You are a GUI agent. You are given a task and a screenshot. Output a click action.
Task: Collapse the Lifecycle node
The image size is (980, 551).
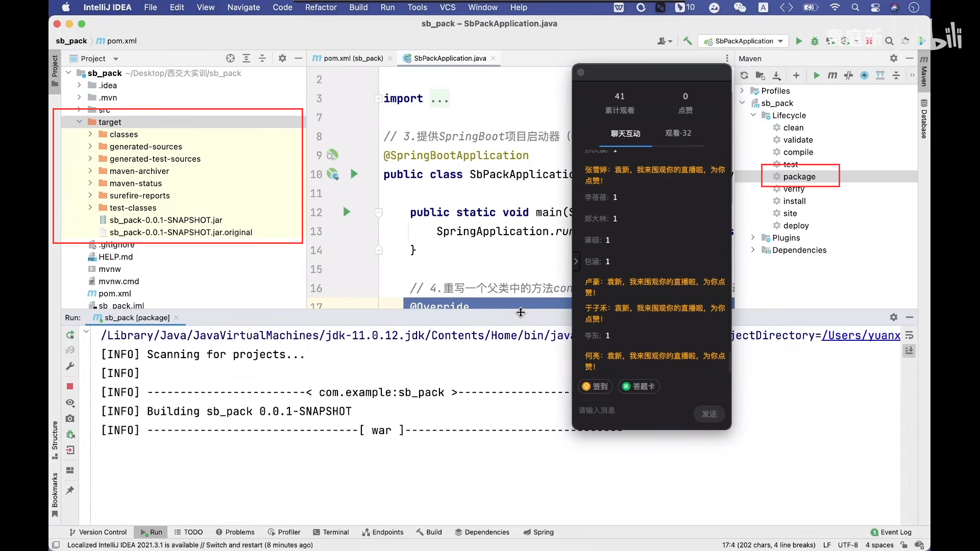(753, 115)
